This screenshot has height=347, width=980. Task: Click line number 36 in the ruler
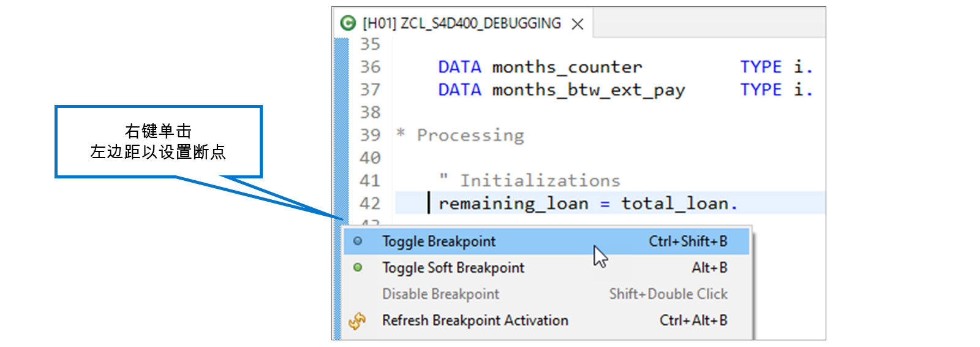[x=370, y=67]
